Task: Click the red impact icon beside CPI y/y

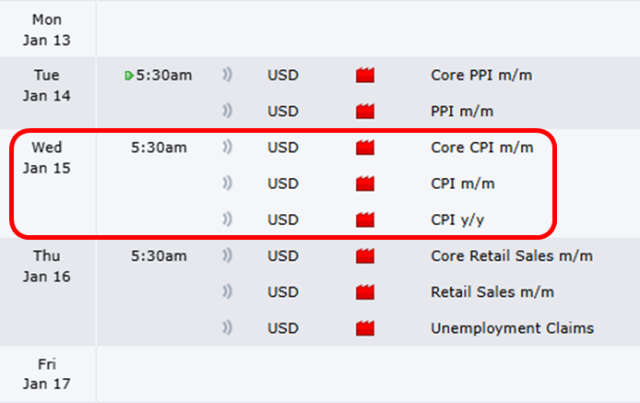Action: coord(365,220)
